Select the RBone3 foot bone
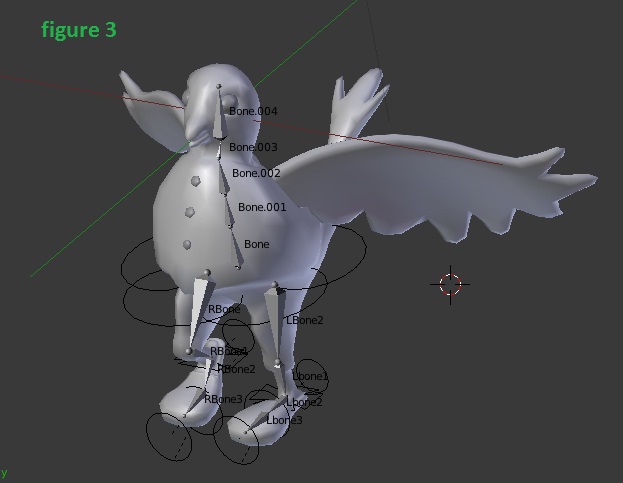This screenshot has height=483, width=623. [195, 404]
